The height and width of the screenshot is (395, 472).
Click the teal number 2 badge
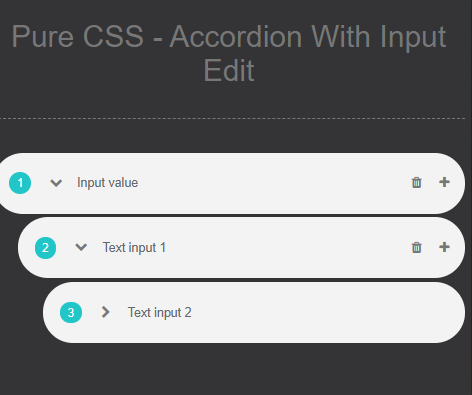click(45, 248)
